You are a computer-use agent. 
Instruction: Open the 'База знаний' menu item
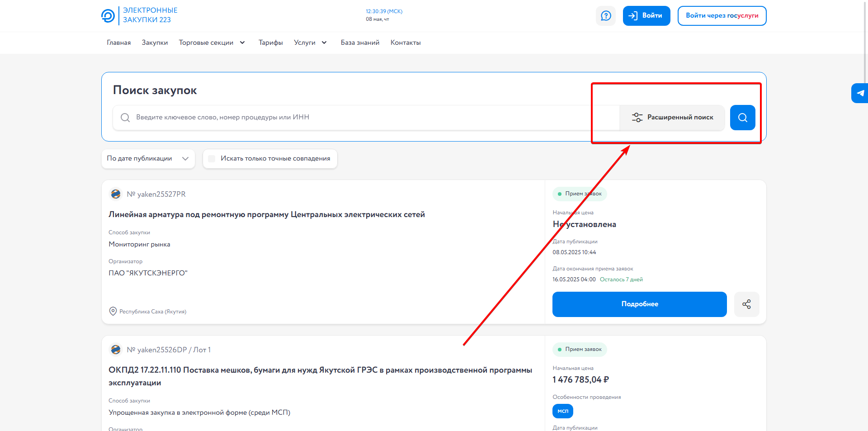360,43
